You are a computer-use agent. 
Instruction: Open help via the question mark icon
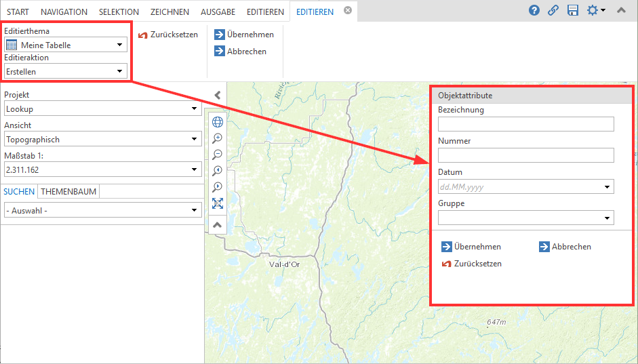534,11
